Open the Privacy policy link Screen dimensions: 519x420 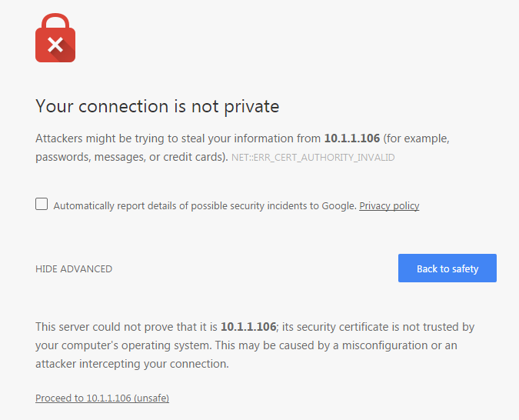(389, 206)
